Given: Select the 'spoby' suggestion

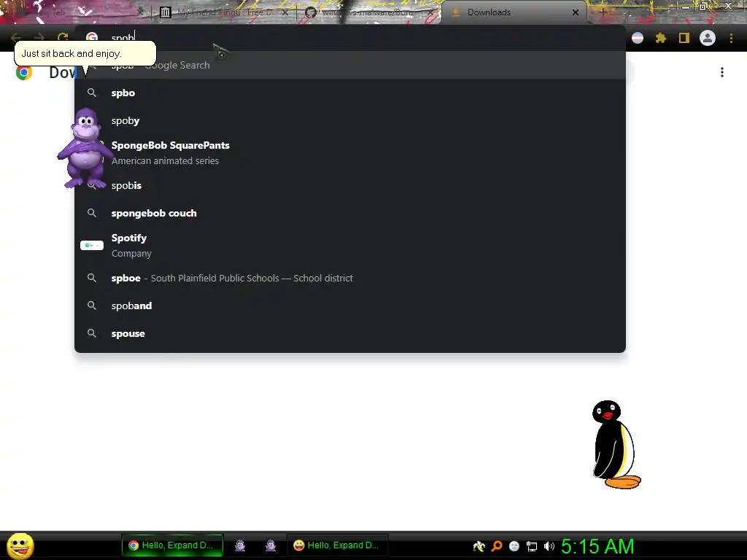Looking at the screenshot, I should coord(350,120).
